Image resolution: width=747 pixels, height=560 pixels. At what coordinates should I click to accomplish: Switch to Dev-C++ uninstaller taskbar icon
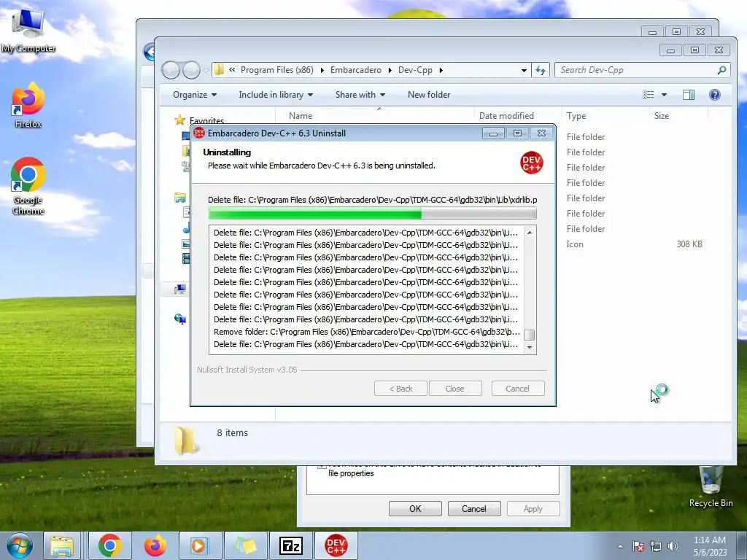(336, 545)
